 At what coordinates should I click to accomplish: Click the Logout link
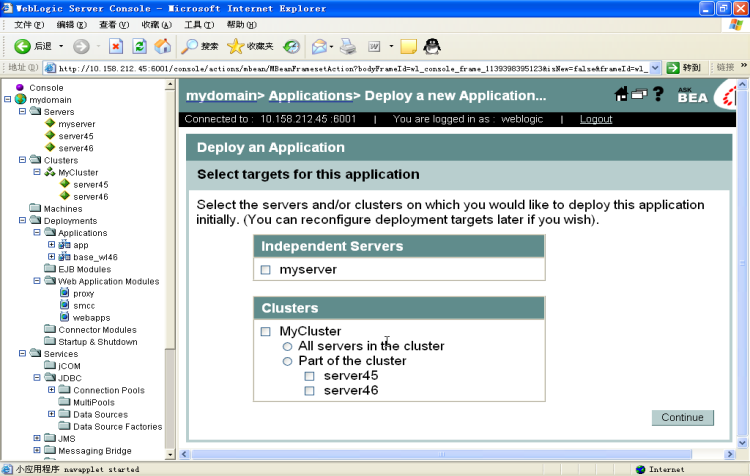[x=596, y=119]
